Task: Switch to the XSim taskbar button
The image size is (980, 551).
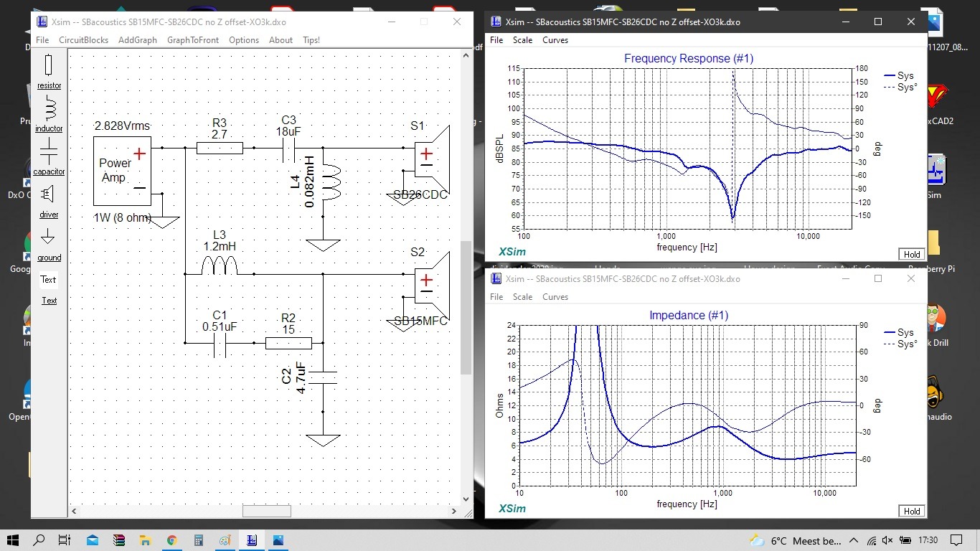Action: [252, 540]
